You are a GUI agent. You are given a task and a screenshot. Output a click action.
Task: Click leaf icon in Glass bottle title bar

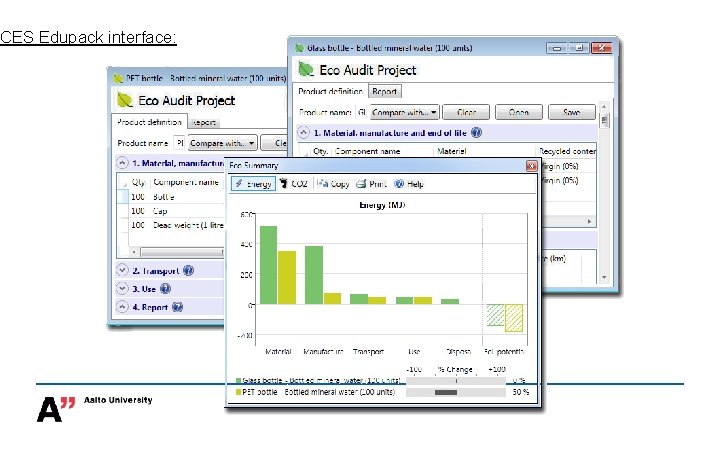[x=299, y=48]
